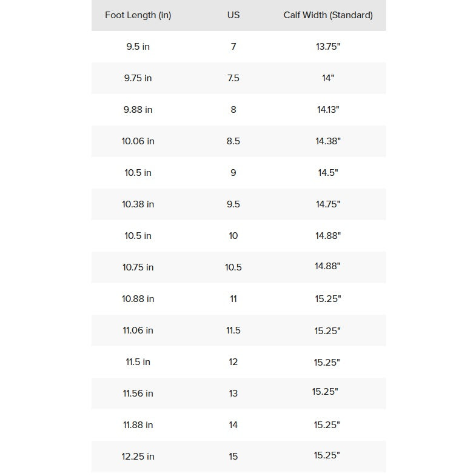Select US size 13 cell

coord(233,394)
